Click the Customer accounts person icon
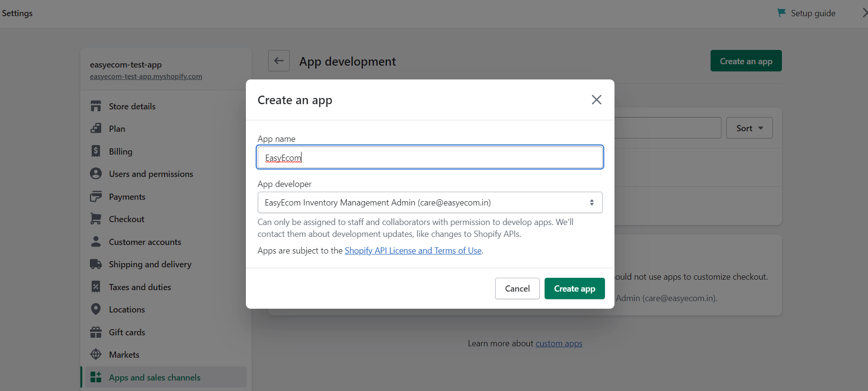 (96, 242)
